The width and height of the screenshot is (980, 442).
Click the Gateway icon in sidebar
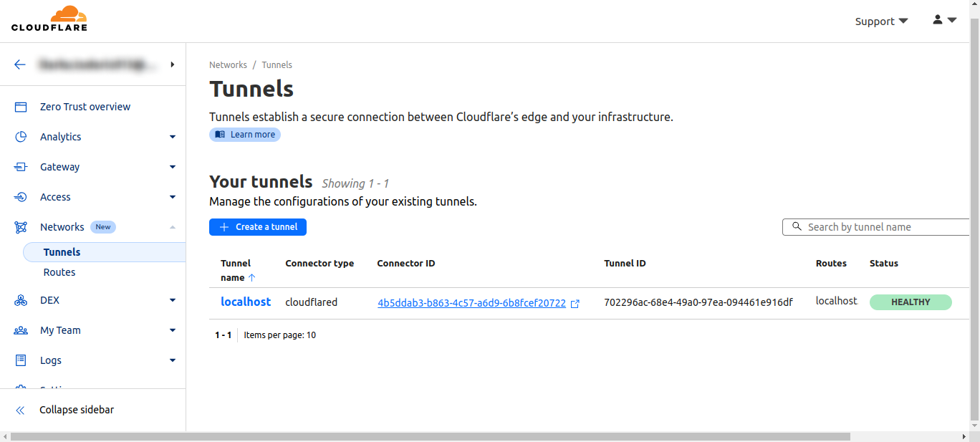tap(21, 167)
